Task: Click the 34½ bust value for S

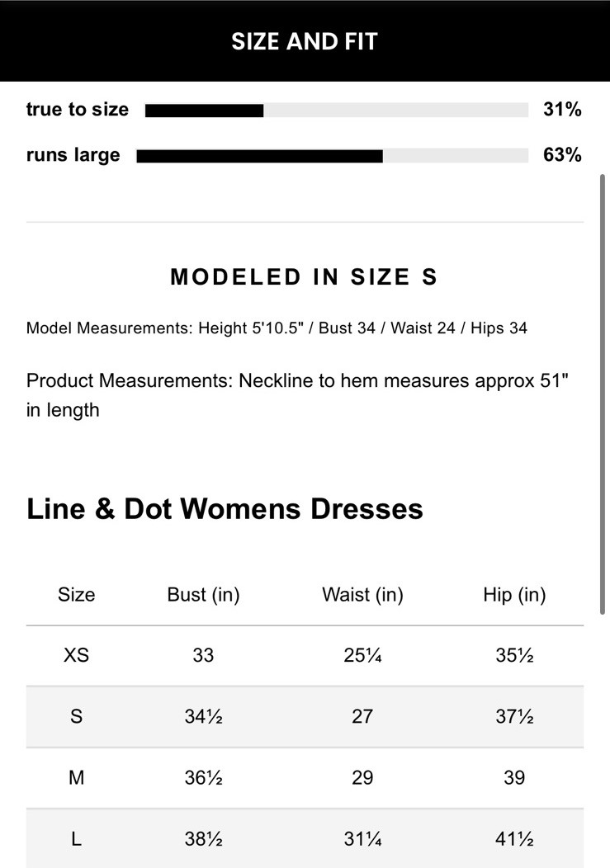Action: [203, 716]
